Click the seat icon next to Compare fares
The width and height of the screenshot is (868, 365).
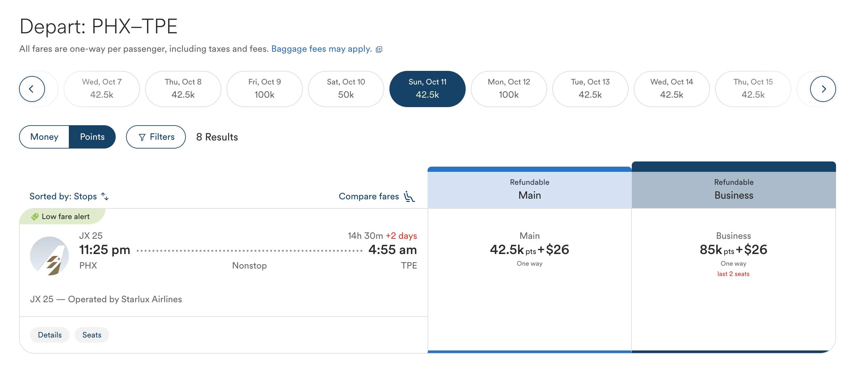tap(409, 196)
